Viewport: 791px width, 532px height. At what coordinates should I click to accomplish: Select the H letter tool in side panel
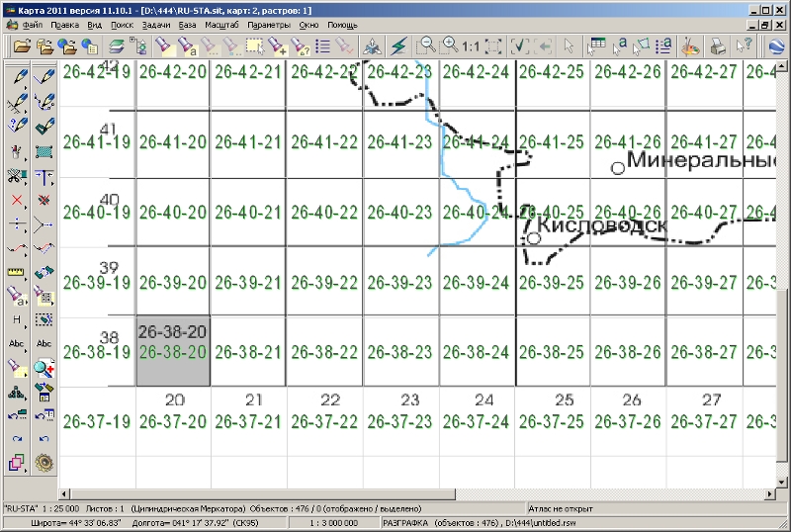[x=18, y=319]
